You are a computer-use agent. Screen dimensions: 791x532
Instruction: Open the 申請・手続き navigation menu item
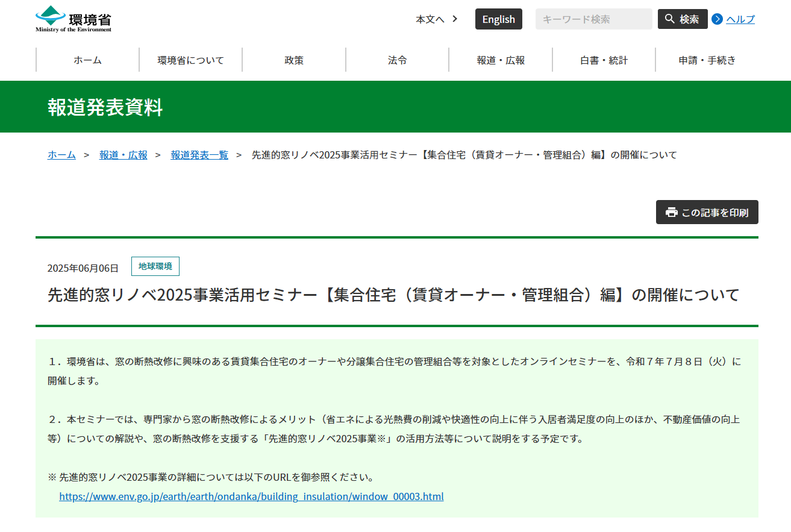tap(707, 60)
